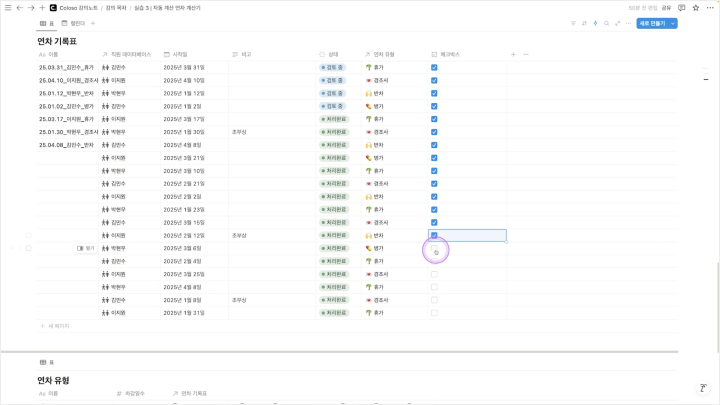Image resolution: width=720 pixels, height=405 pixels.
Task: Check the box in 2025년 3월 25일 row
Action: [x=434, y=274]
